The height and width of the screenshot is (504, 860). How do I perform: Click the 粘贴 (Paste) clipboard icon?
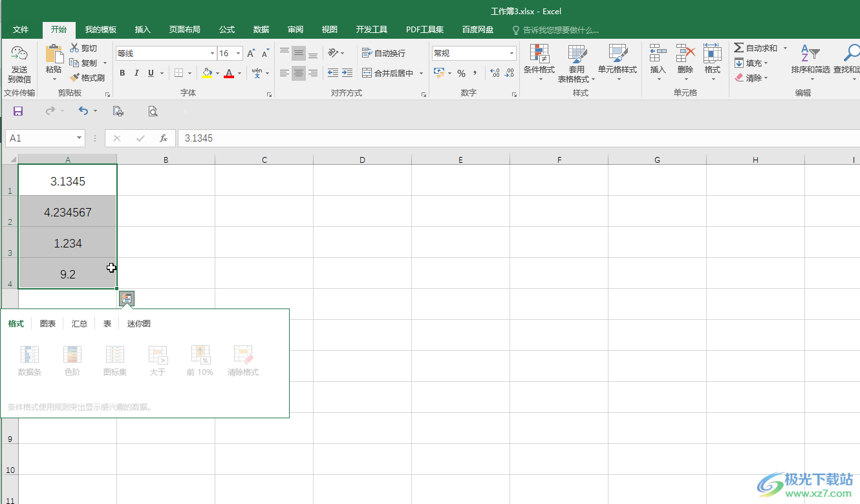click(54, 54)
